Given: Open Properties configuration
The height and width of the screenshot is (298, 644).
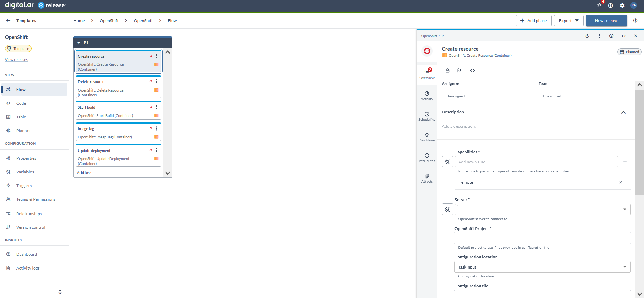Looking at the screenshot, I should 35,158.
